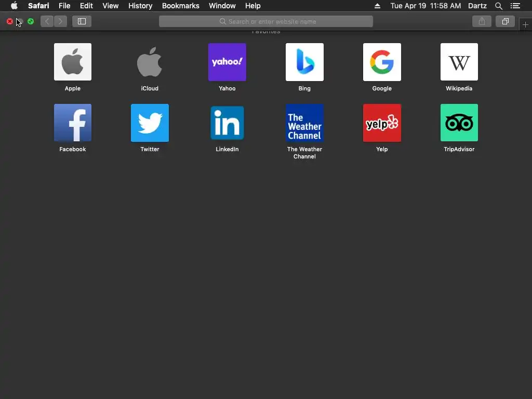Screen dimensions: 532x399
Task: Click the eject icon in menu bar
Action: [377, 6]
